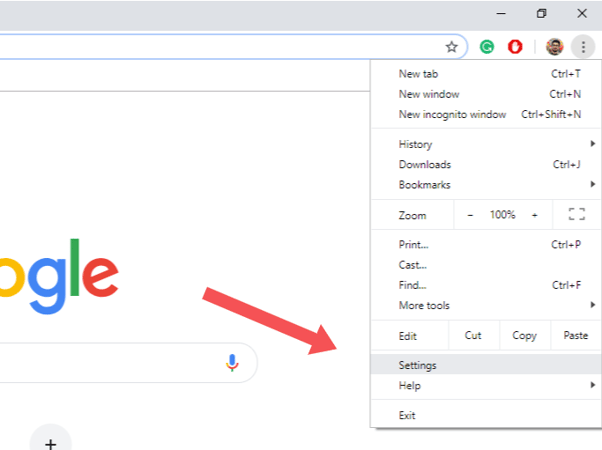602x450 pixels.
Task: Click the Google search input box
Action: pos(100,362)
